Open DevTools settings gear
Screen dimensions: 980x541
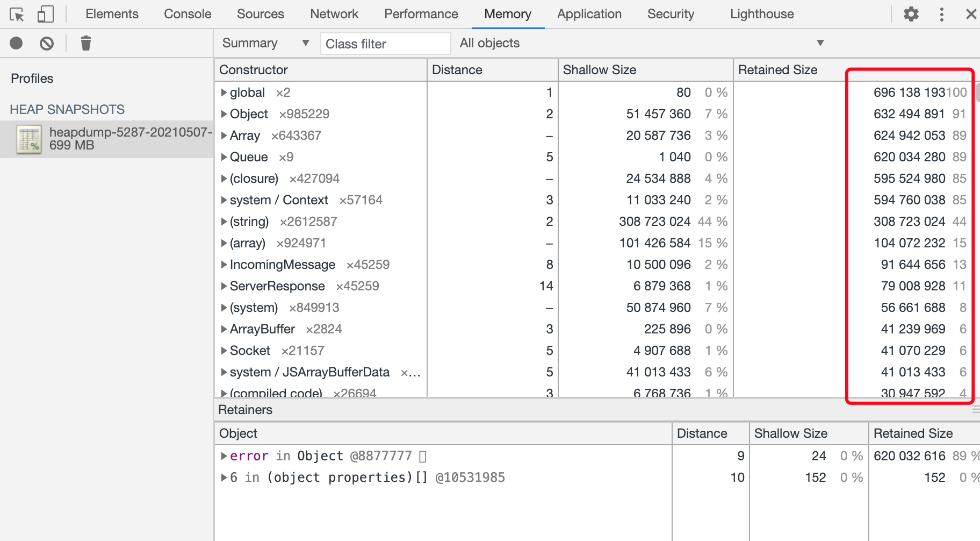[x=911, y=14]
